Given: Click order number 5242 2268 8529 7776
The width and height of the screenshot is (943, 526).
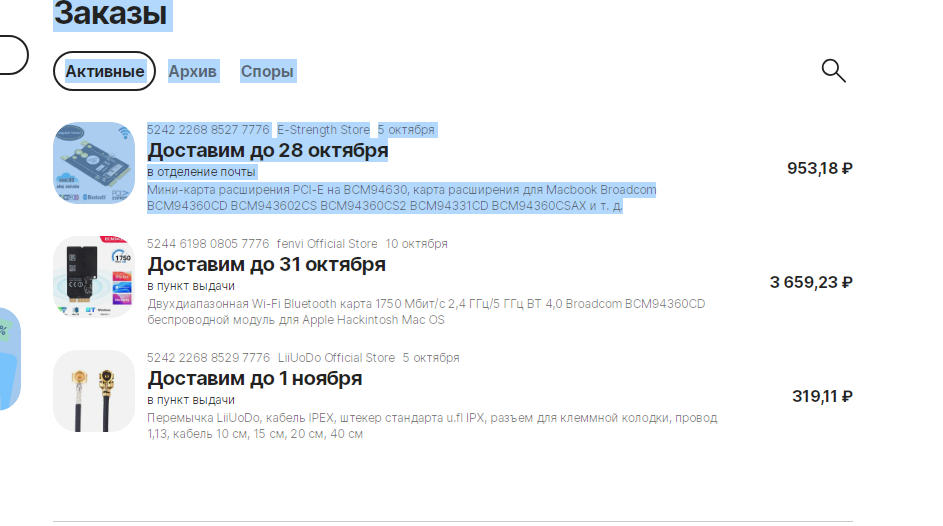Looking at the screenshot, I should tap(208, 358).
